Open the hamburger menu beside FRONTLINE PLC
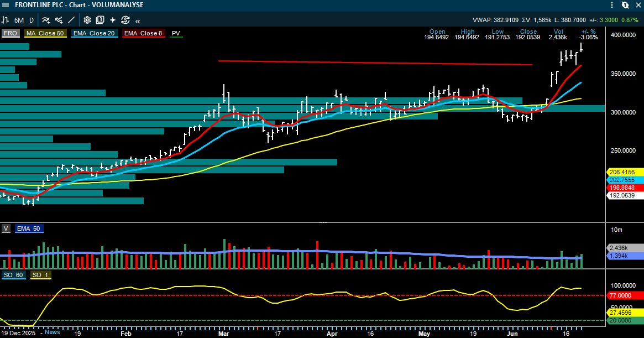The height and width of the screenshot is (338, 644). [6, 5]
